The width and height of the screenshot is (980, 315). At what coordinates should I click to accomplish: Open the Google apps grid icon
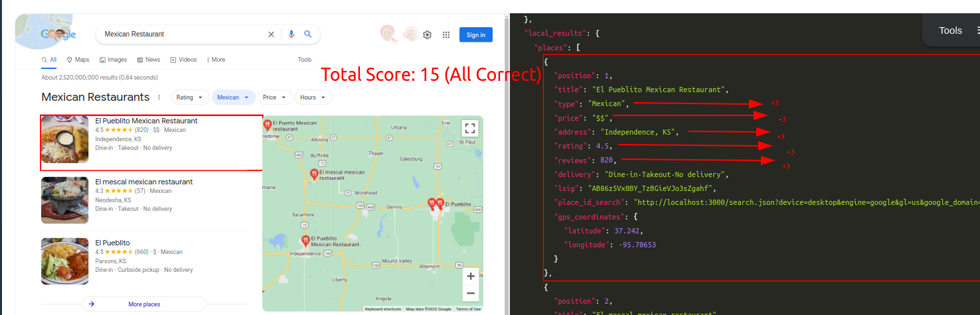click(x=446, y=34)
